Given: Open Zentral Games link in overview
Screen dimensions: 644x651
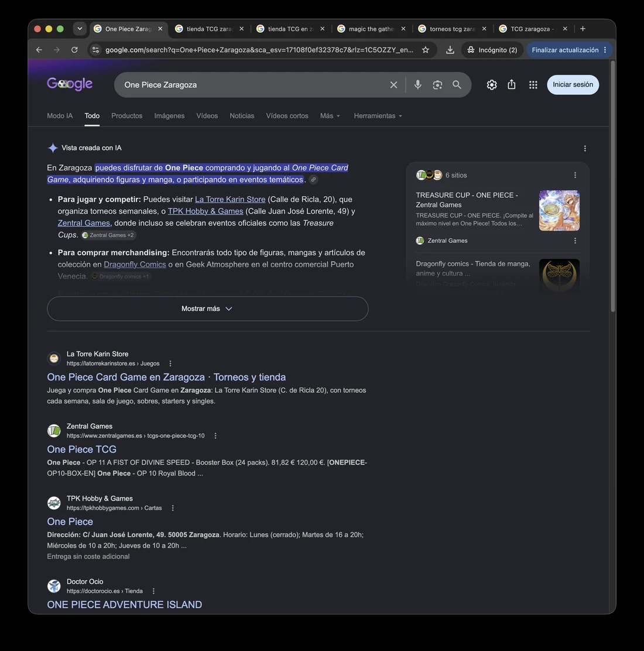Looking at the screenshot, I should pos(84,223).
